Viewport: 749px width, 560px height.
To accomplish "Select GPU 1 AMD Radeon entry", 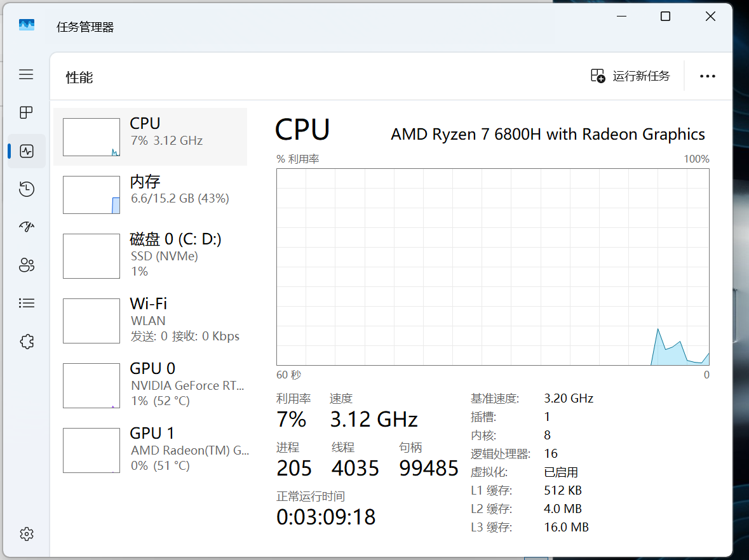I will (151, 450).
